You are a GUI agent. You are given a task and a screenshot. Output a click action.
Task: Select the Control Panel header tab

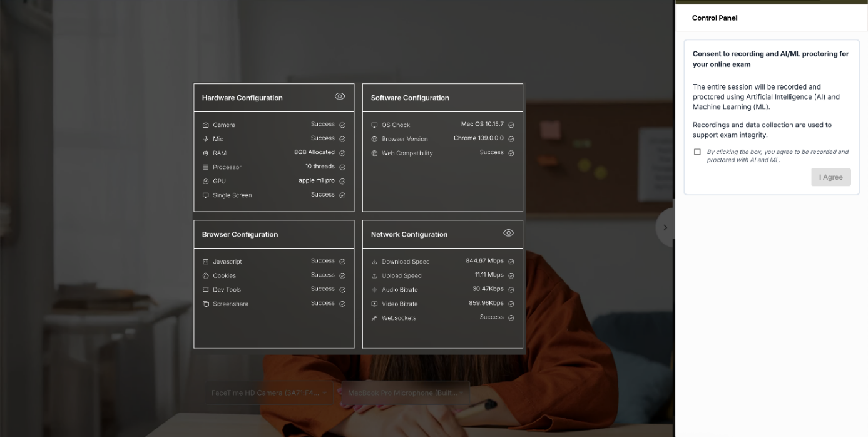pos(715,18)
